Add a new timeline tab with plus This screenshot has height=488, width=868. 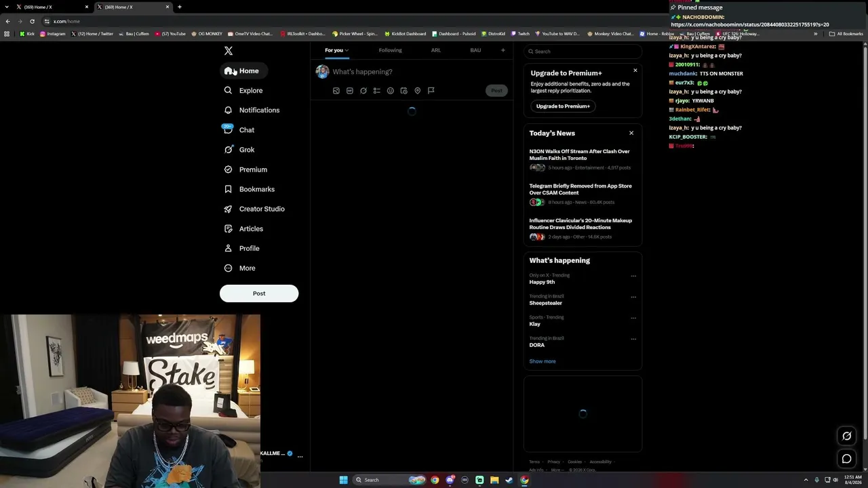502,50
